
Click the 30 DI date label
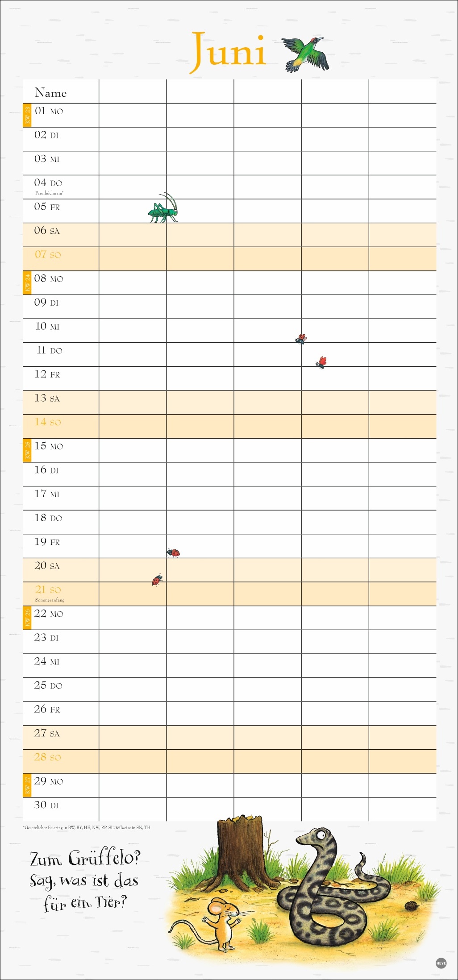tap(46, 805)
